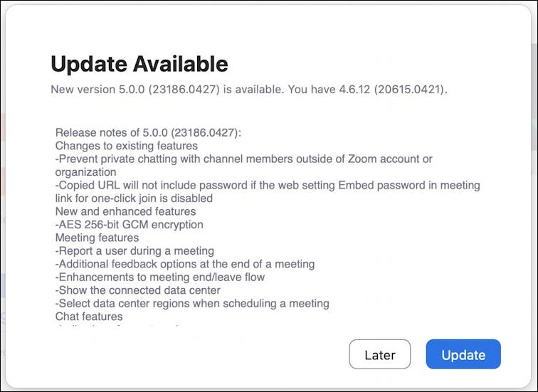Dismiss the dialog with the Later button

pos(380,354)
